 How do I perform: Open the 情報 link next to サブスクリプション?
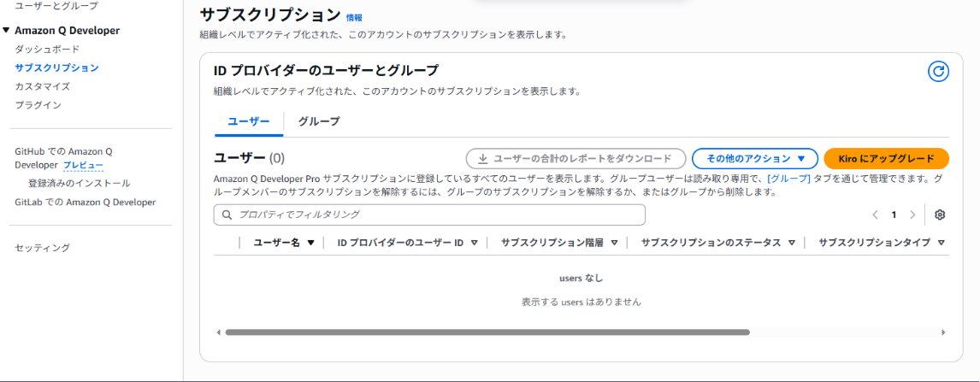click(354, 17)
